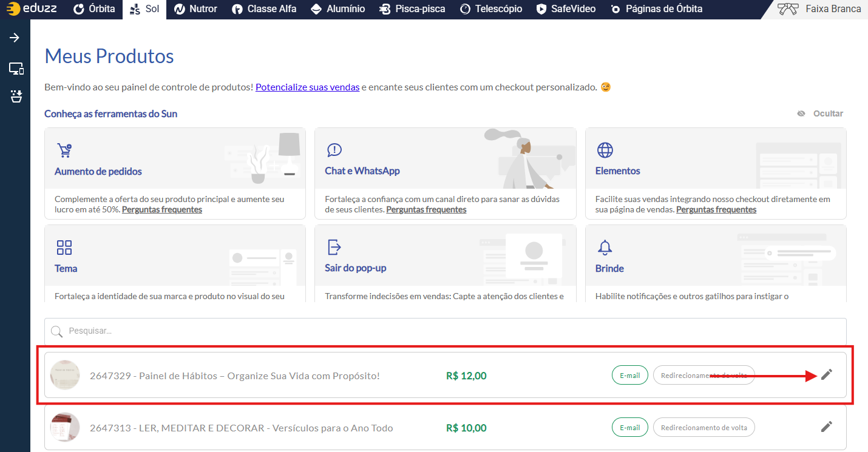The height and width of the screenshot is (452, 868).
Task: Click the monitor devices icon in sidebar
Action: [x=16, y=69]
